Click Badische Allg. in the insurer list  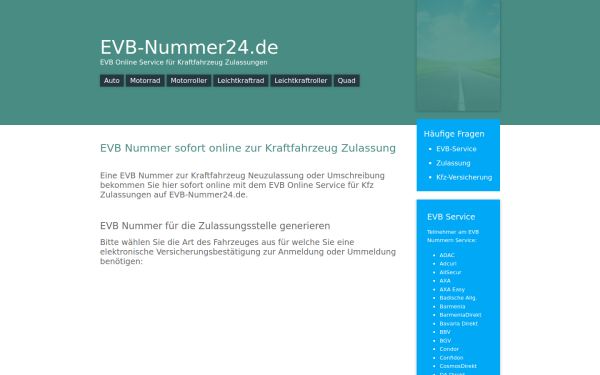pos(458,298)
